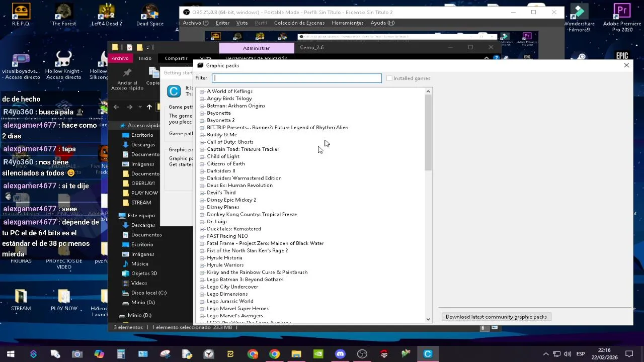
Task: Switch to Cemu in the taskbar
Action: pos(428,354)
